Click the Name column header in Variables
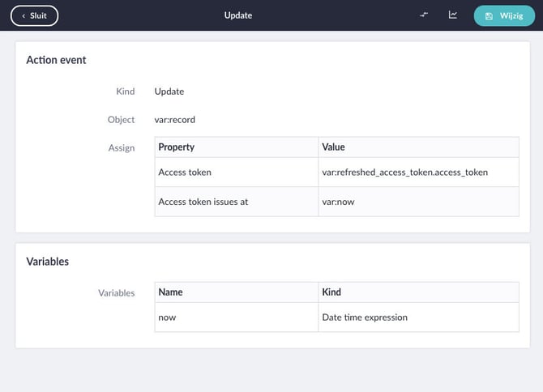The height and width of the screenshot is (392, 543). 237,292
